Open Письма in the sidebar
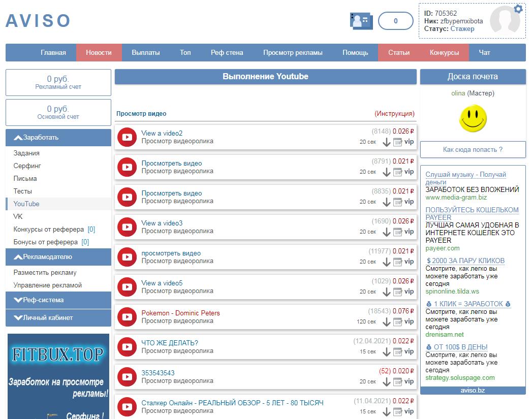This screenshot has width=532, height=419. pyautogui.click(x=25, y=179)
